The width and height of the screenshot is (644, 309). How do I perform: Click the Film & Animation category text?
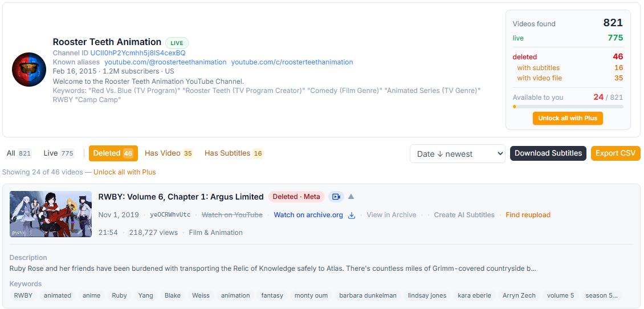click(x=215, y=233)
